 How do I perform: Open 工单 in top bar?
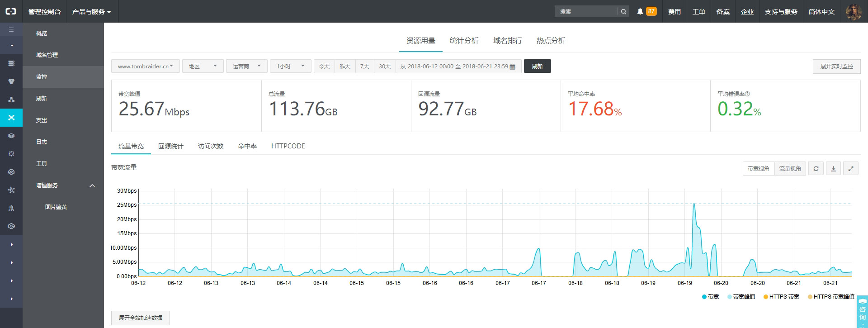[x=698, y=12]
